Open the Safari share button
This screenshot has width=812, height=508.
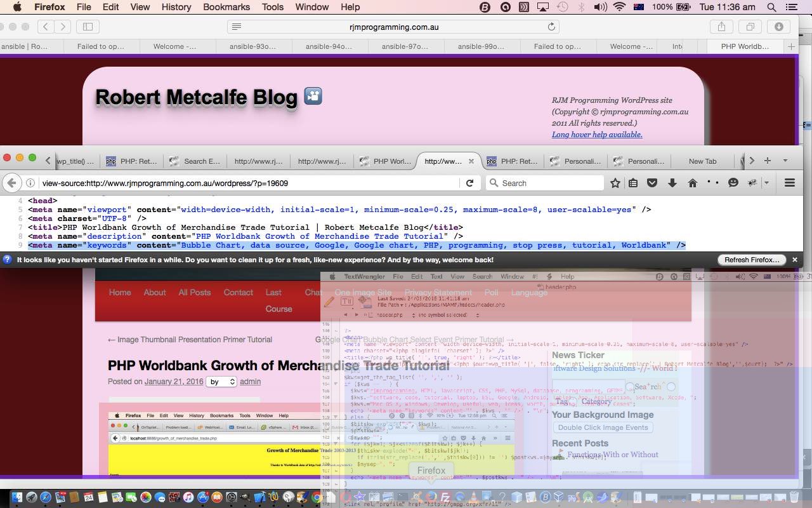[721, 27]
